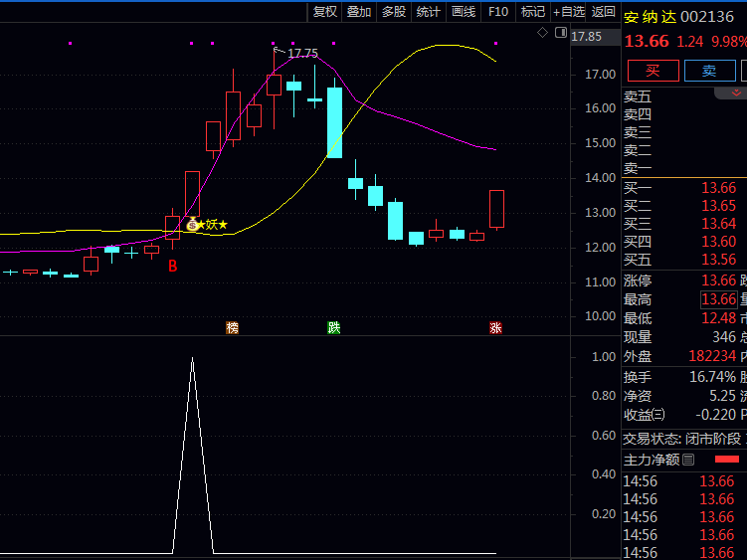Open the 主力净额 list icon

pos(690,460)
